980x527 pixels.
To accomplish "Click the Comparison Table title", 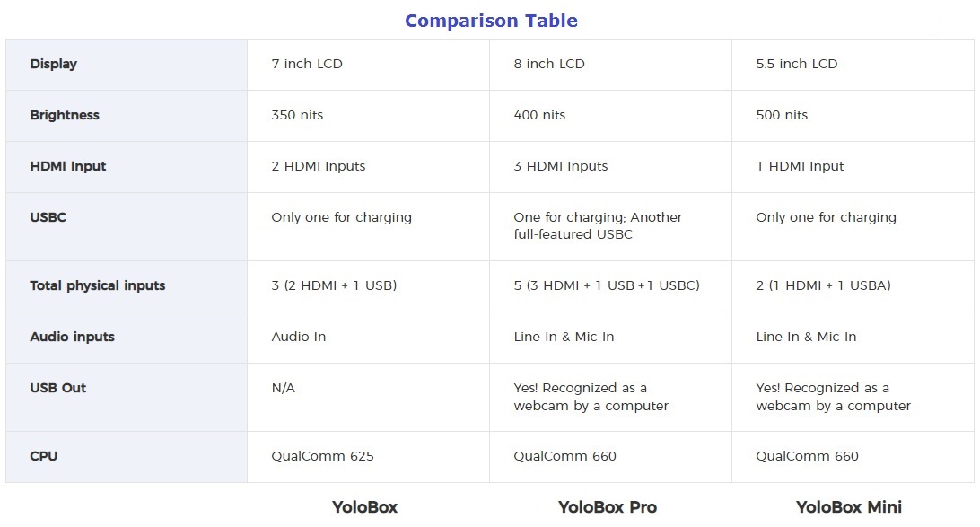I will click(491, 21).
